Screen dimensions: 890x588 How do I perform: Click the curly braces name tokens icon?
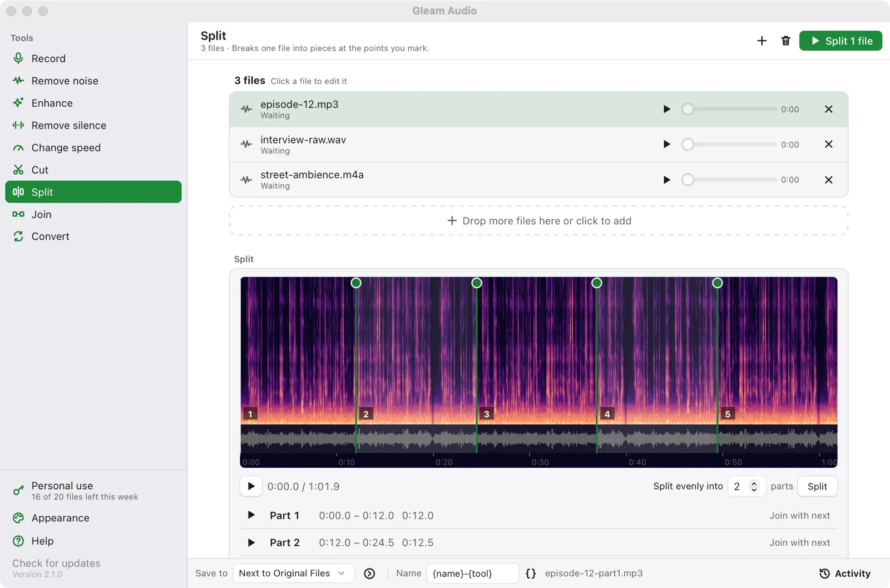tap(531, 573)
